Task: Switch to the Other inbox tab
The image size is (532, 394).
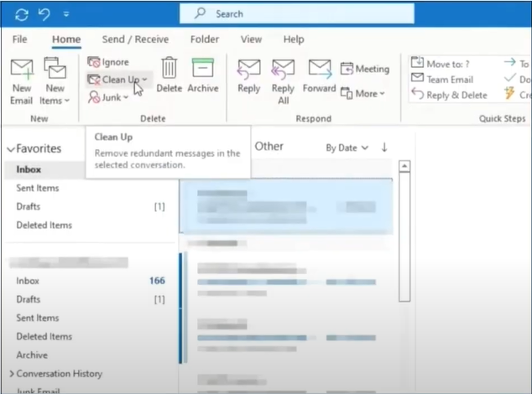Action: (269, 147)
